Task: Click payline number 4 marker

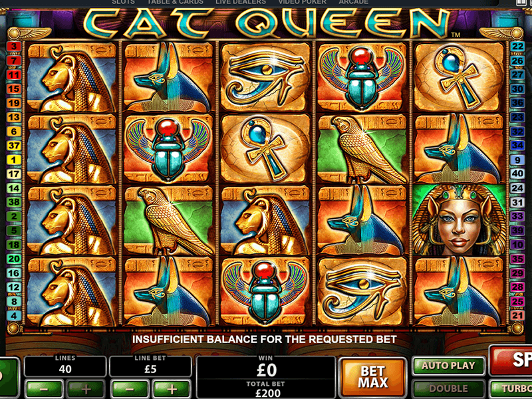Action: coord(13,315)
